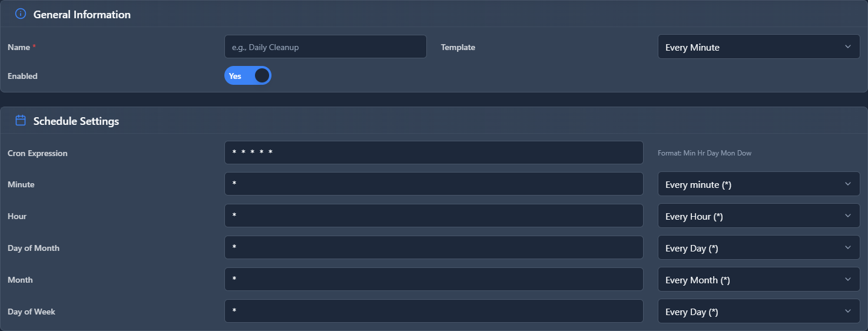Click the Enabled field label
Viewport: 868px width, 331px height.
(x=22, y=76)
